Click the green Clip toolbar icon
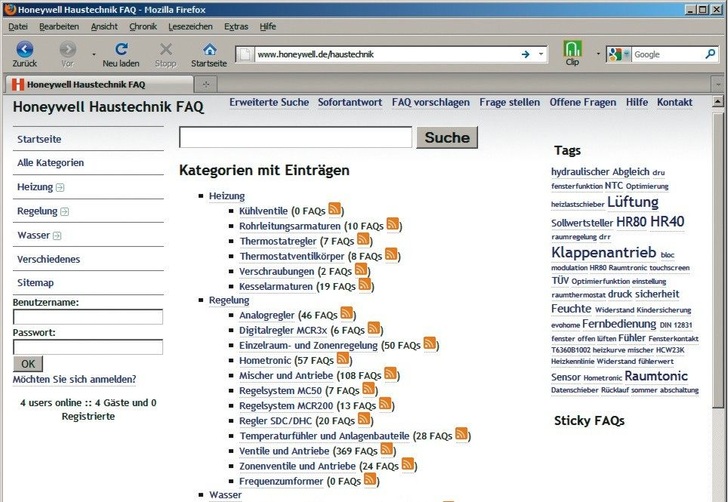This screenshot has width=728, height=502. (x=572, y=50)
